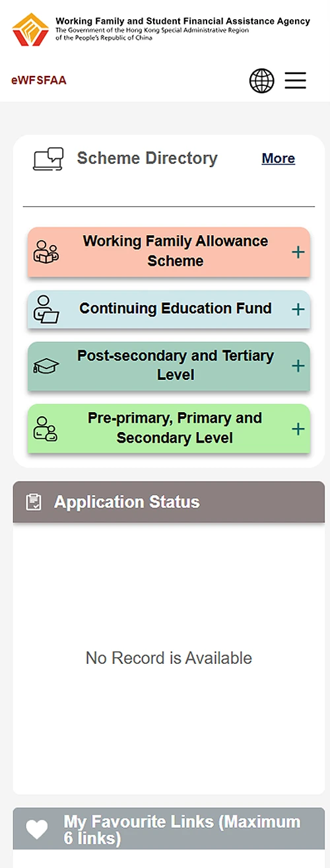Expand Working Family Allowance Scheme plus sign
This screenshot has height=868, width=330.
pyautogui.click(x=298, y=252)
